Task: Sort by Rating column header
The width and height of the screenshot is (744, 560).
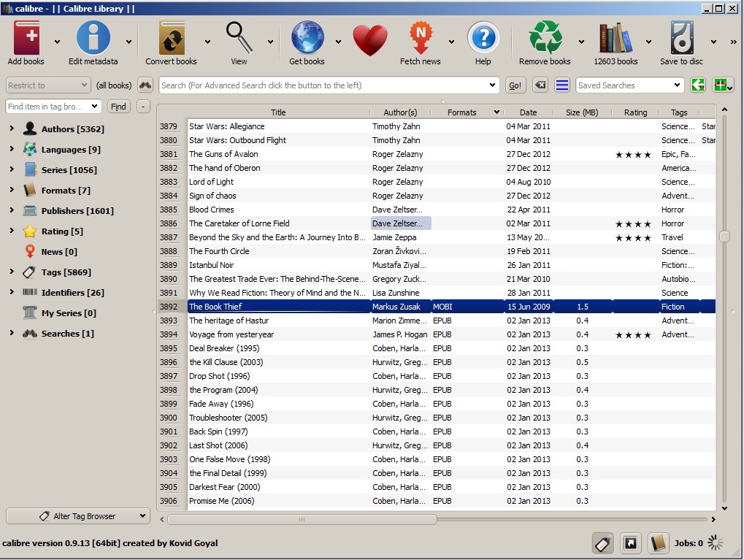Action: click(x=635, y=112)
